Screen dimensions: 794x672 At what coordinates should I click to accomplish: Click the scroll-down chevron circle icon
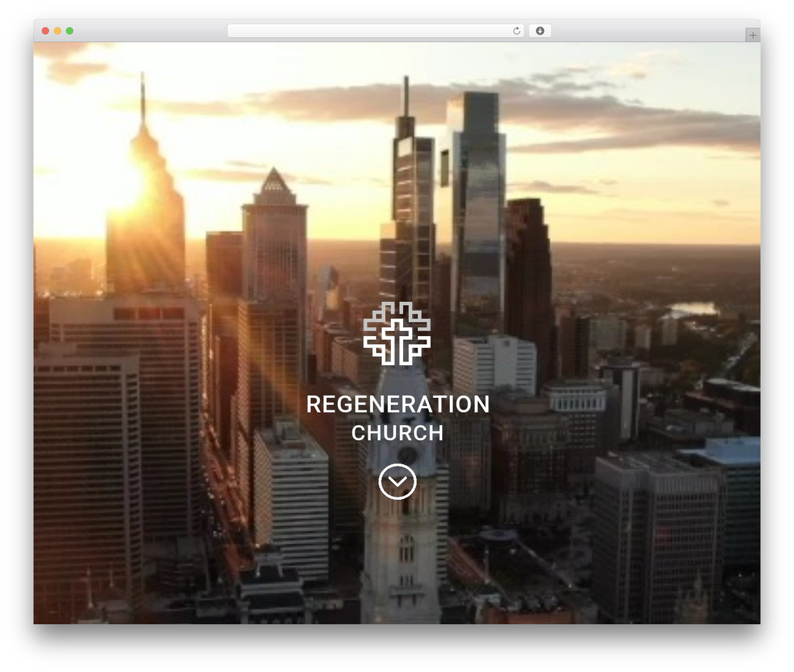397,482
